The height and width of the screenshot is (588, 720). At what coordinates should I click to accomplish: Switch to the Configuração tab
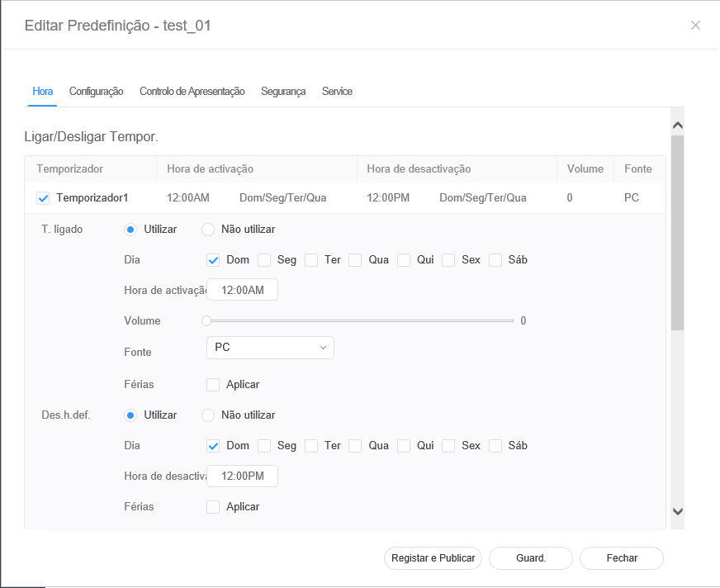tap(96, 92)
